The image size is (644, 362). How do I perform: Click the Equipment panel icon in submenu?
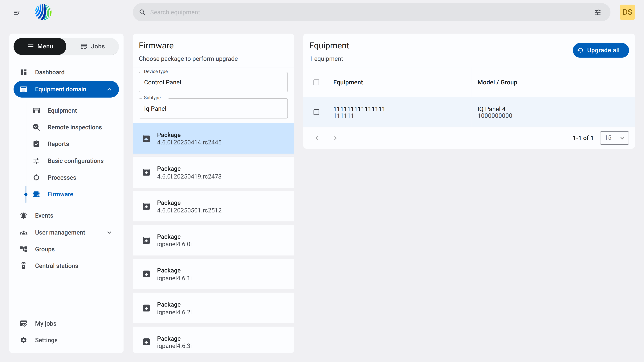point(36,111)
